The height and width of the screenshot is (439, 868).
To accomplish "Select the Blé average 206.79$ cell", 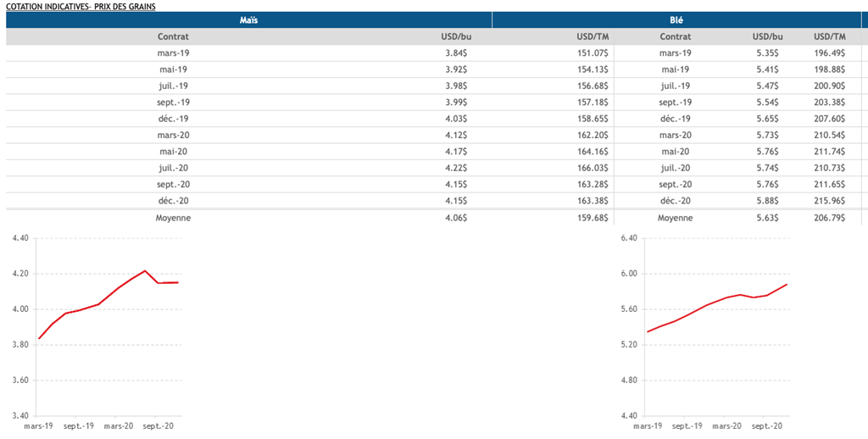I will point(829,218).
